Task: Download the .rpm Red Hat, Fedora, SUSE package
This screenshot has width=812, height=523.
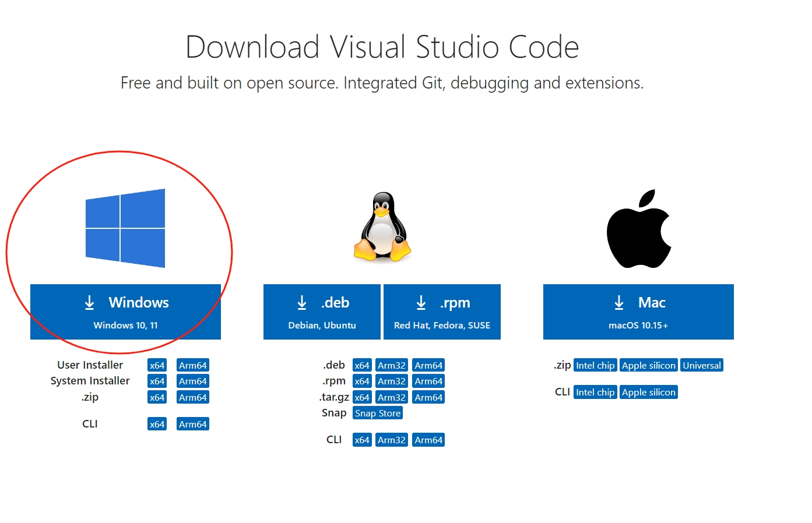Action: [x=442, y=312]
